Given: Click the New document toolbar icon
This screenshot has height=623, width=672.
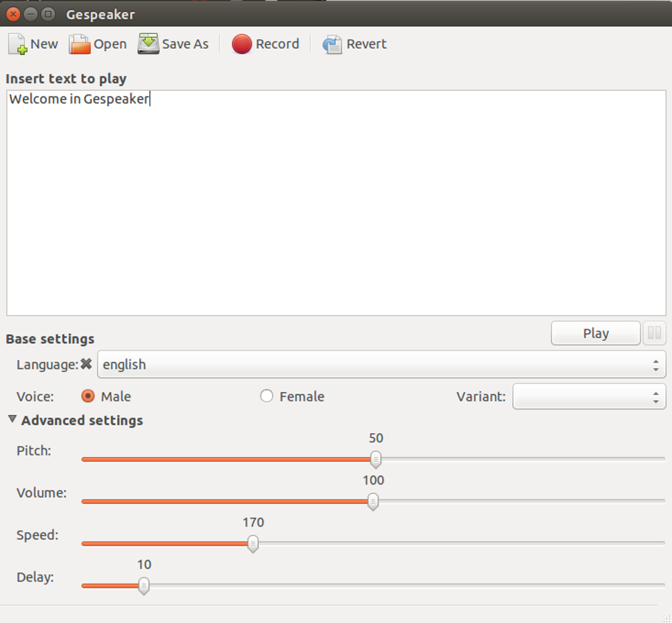Looking at the screenshot, I should (17, 44).
